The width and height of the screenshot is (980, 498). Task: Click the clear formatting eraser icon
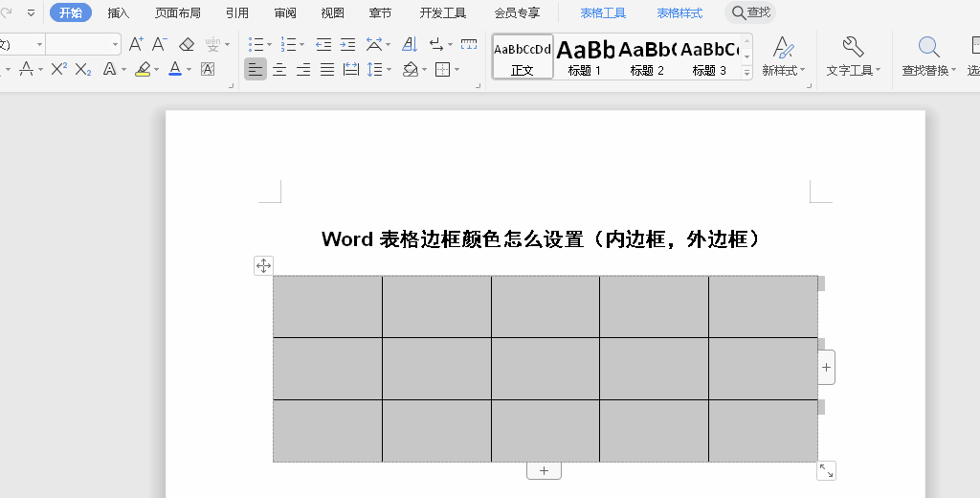(x=187, y=44)
